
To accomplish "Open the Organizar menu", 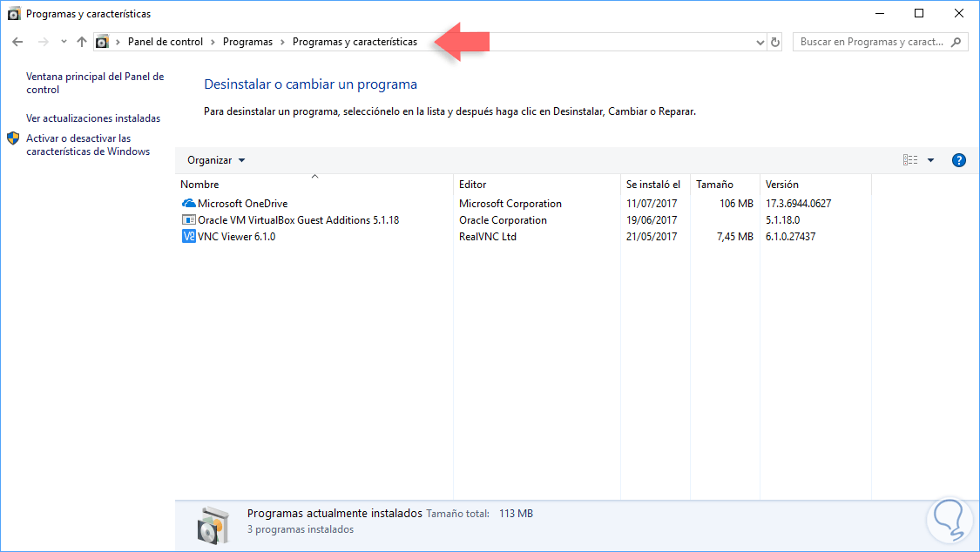I will click(x=216, y=160).
